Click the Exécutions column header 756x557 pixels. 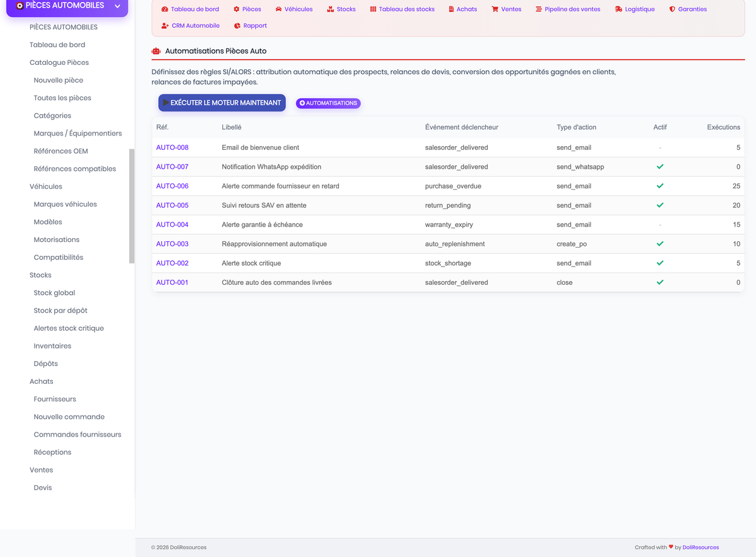723,127
